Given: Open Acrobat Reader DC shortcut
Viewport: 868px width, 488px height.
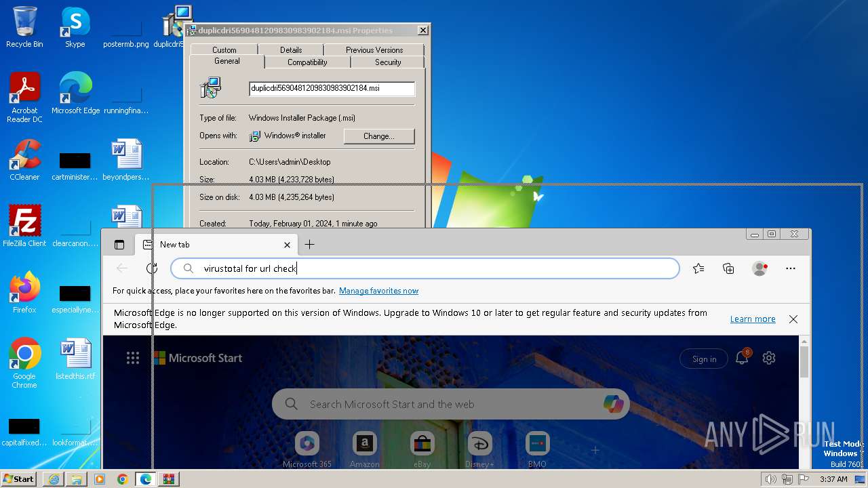Looking at the screenshot, I should tap(24, 98).
